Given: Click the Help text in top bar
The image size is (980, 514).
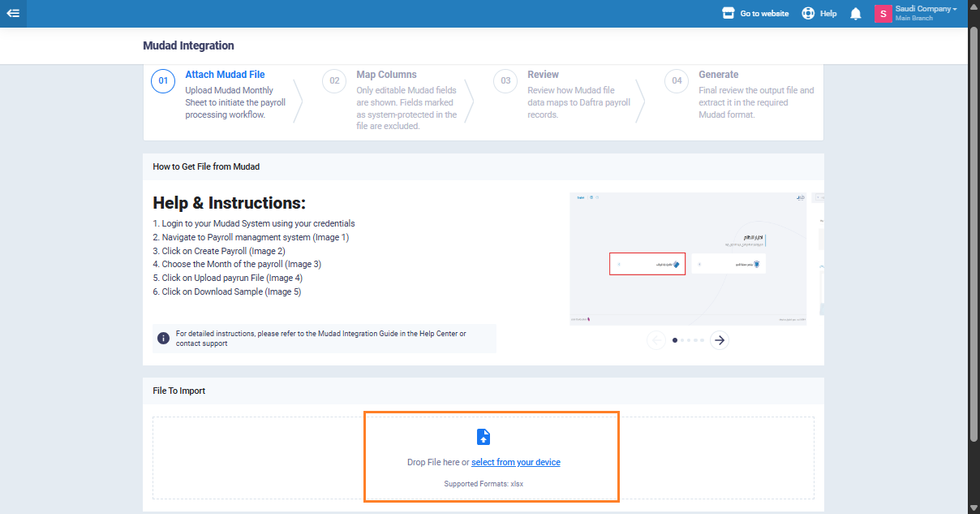Looking at the screenshot, I should coord(827,14).
